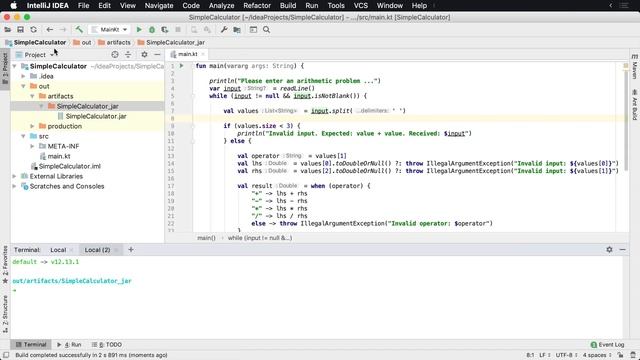Viewport: 640px width, 360px height.
Task: Select the Local (2) terminal tab
Action: (x=97, y=250)
